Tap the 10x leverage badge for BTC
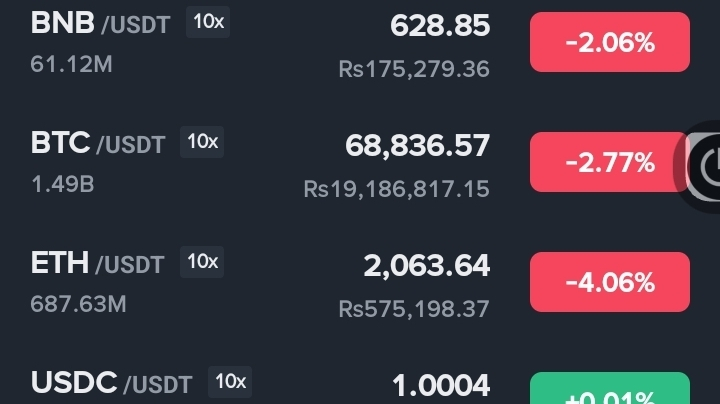The height and width of the screenshot is (404, 720). [x=202, y=142]
